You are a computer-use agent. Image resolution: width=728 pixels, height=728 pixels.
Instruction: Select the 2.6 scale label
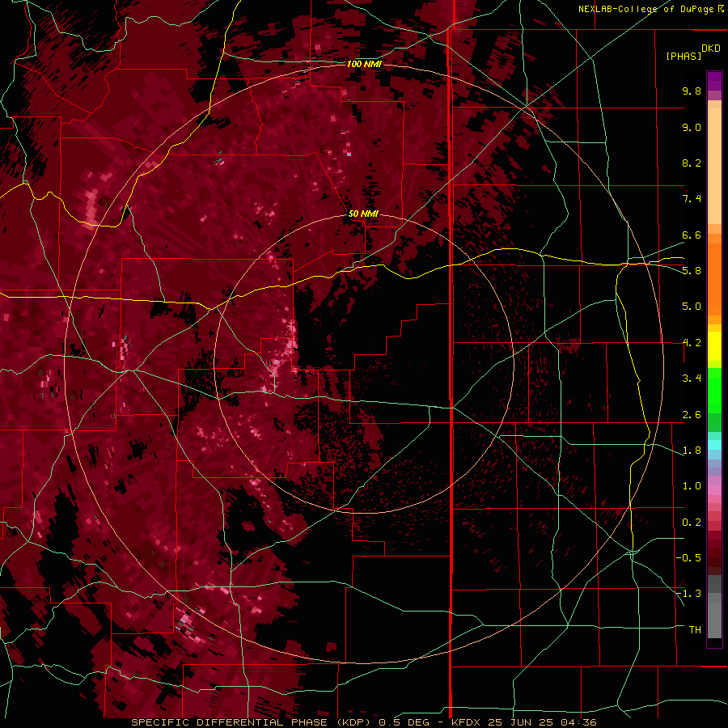[x=692, y=415]
